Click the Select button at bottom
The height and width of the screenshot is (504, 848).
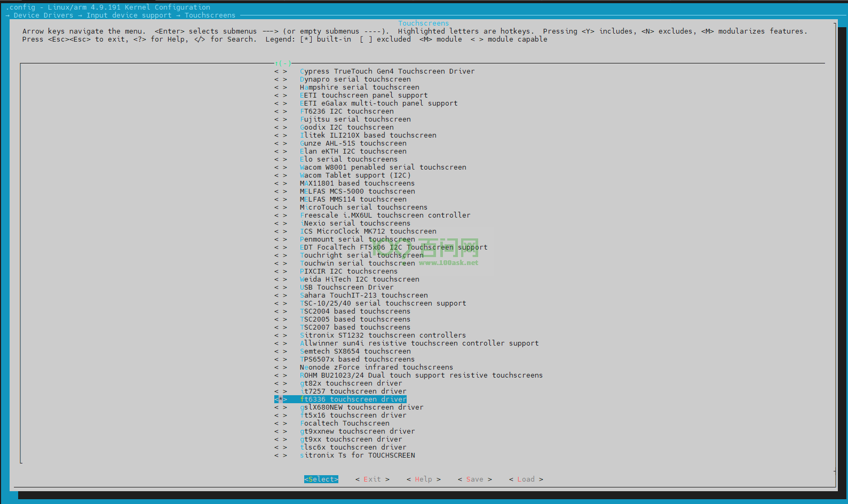click(321, 479)
